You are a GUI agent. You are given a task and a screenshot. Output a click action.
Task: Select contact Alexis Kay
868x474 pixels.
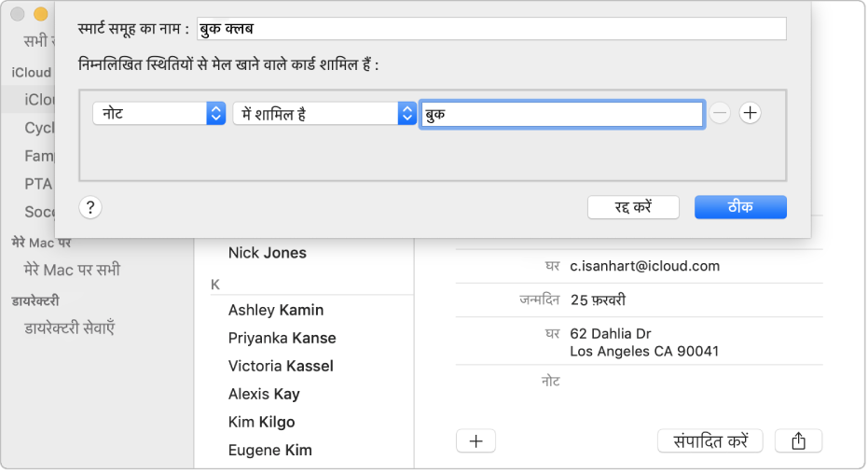[264, 395]
